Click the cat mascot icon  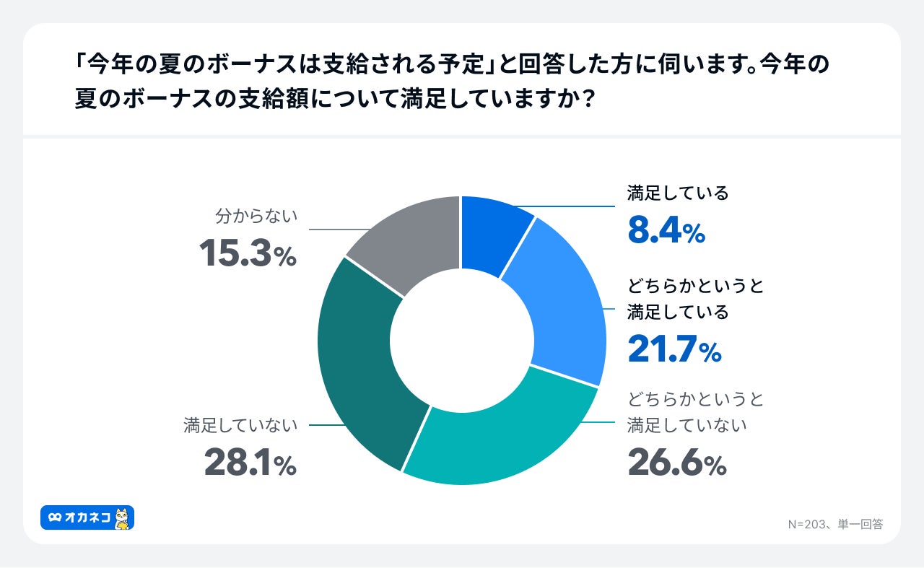[123, 517]
